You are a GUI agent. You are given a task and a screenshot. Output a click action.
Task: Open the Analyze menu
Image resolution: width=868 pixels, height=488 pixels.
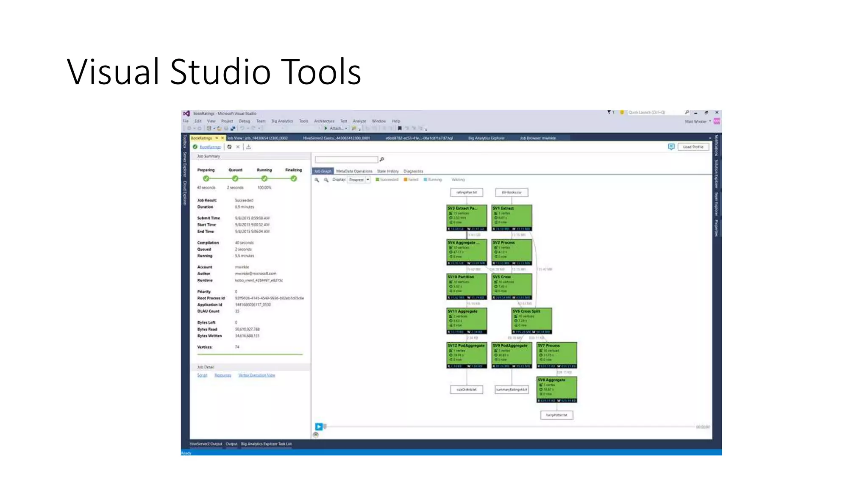pyautogui.click(x=359, y=121)
